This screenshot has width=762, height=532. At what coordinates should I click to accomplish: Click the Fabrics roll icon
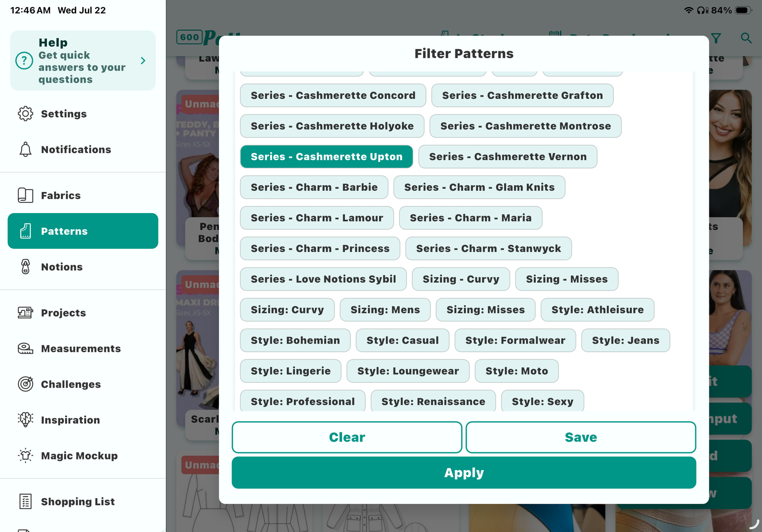point(25,196)
